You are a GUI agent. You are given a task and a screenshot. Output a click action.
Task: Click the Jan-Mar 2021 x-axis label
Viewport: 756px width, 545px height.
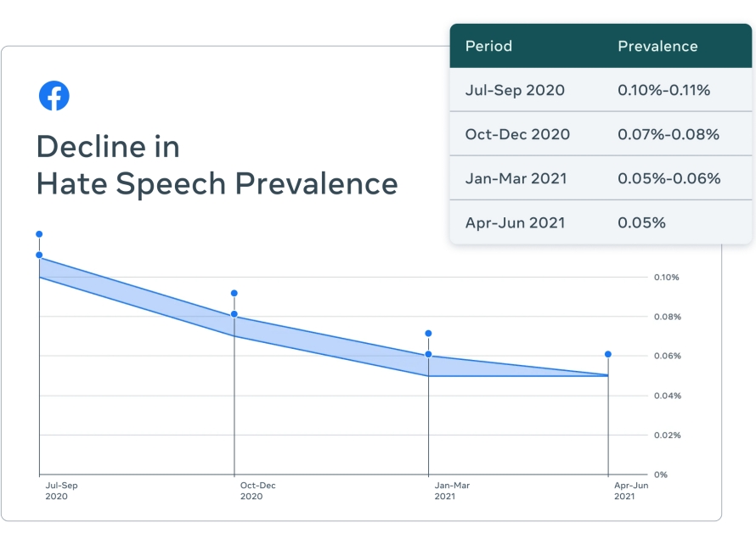[452, 491]
